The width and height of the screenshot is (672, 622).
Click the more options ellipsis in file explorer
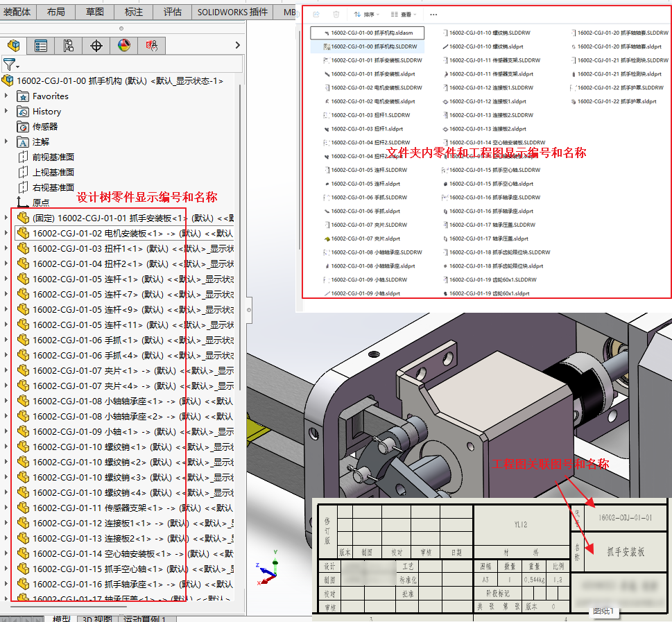[x=433, y=14]
